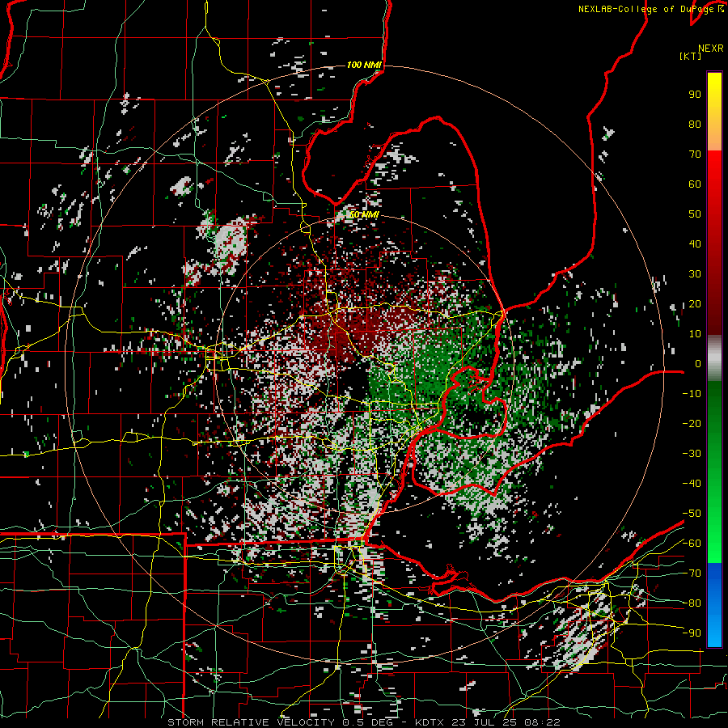The height and width of the screenshot is (728, 728).
Task: Click the 40 value on the velocity scale
Action: pos(695,244)
